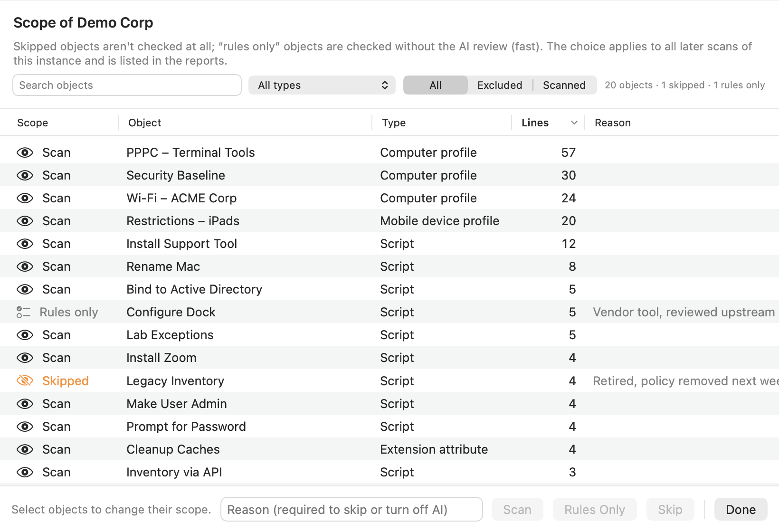Click the lines value 57
Screen dimensions: 779x532
click(x=569, y=152)
